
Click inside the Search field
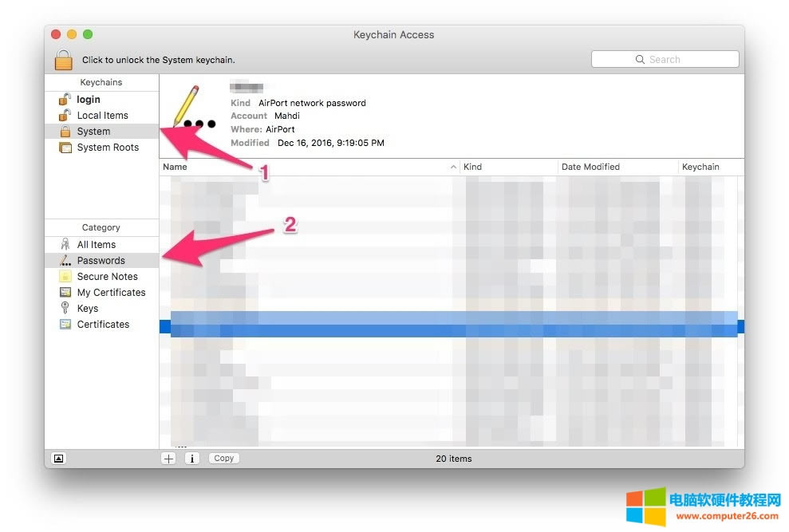(665, 59)
